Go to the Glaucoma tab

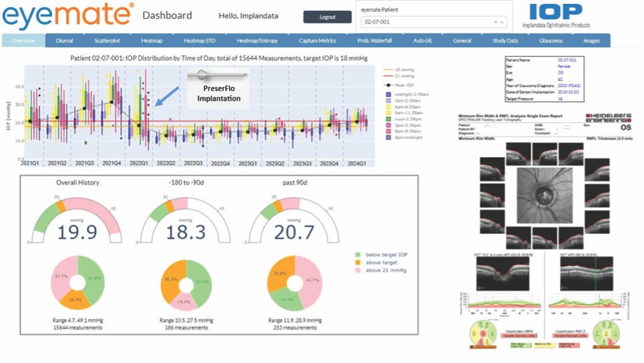pyautogui.click(x=550, y=41)
